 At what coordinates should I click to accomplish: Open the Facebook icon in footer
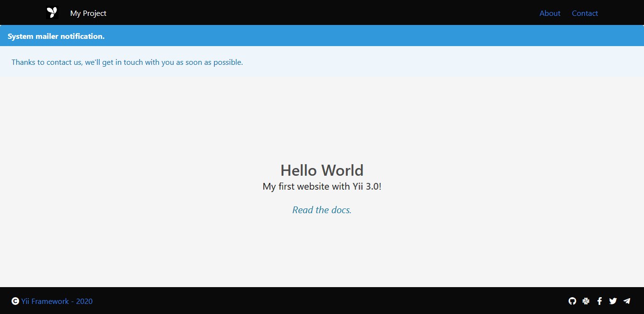point(599,301)
